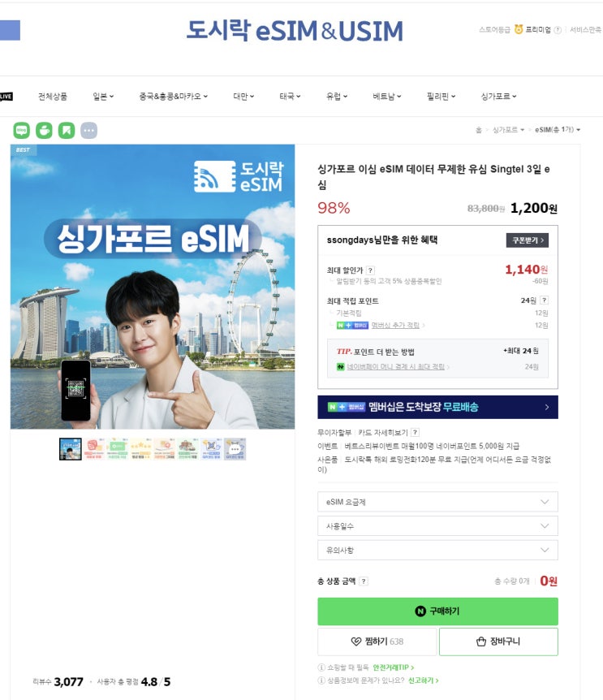The image size is (603, 700).
Task: Click the 쿠폰받기 coupon button
Action: coord(528,240)
